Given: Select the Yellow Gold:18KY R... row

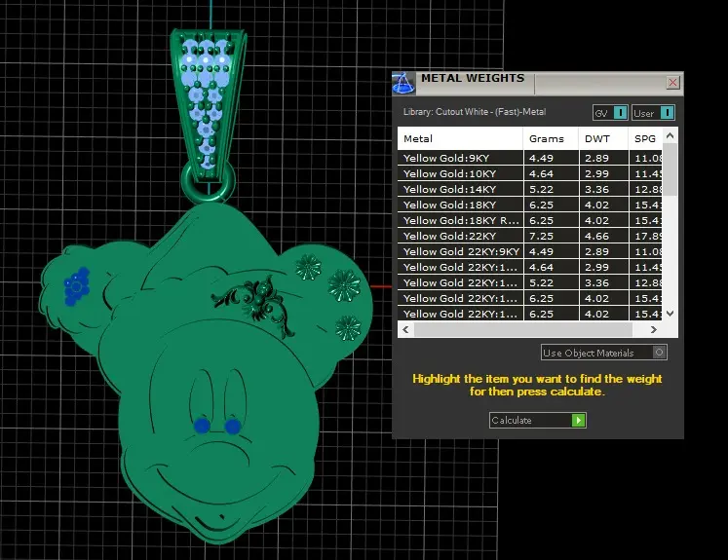Looking at the screenshot, I should tap(530, 220).
